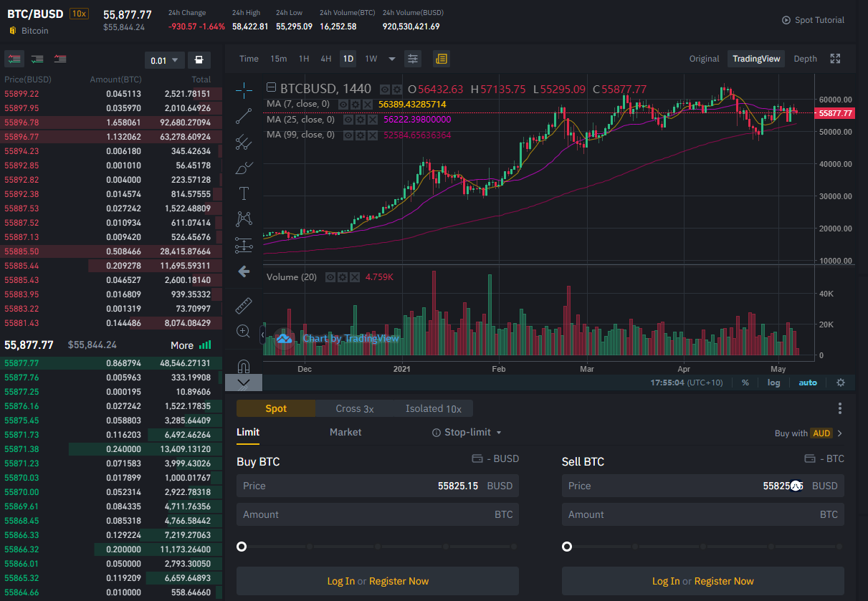Viewport: 868px width, 601px height.
Task: Open the chart indicators settings icon
Action: click(x=412, y=59)
